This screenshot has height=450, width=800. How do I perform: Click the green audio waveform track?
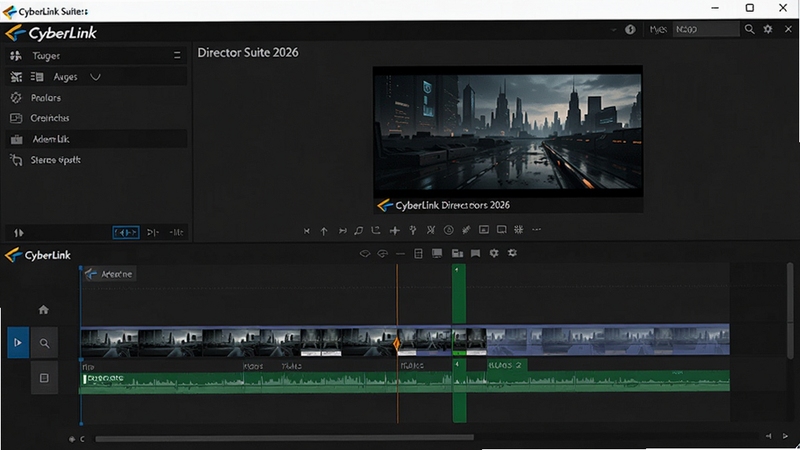click(x=405, y=382)
